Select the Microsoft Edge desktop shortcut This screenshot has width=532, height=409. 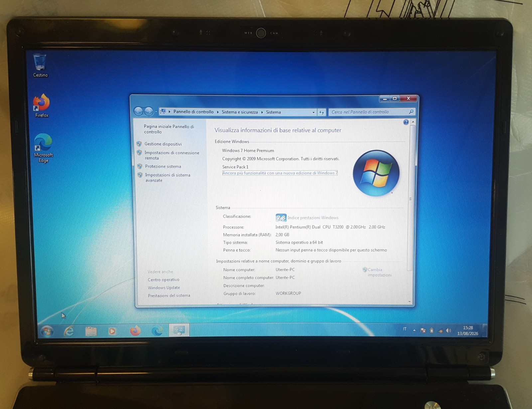[43, 148]
